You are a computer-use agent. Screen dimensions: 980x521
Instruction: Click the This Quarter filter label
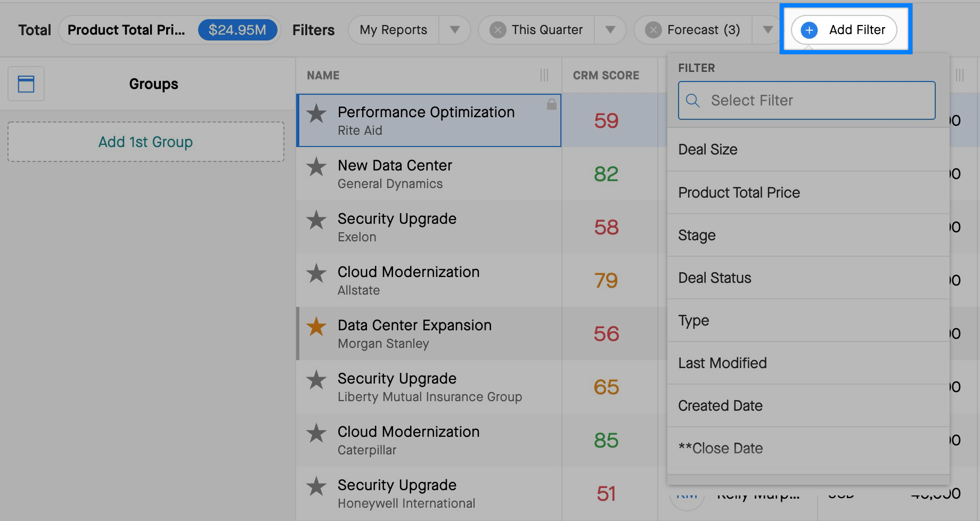tap(547, 30)
